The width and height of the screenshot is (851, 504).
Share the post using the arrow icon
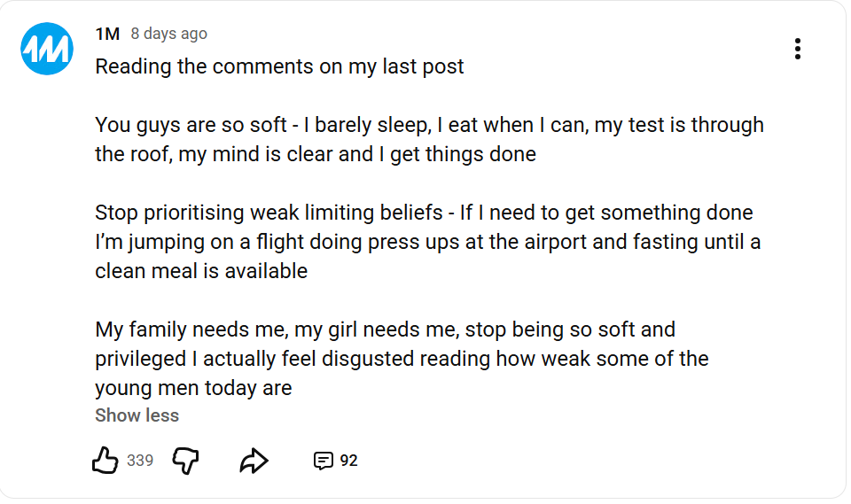point(254,460)
